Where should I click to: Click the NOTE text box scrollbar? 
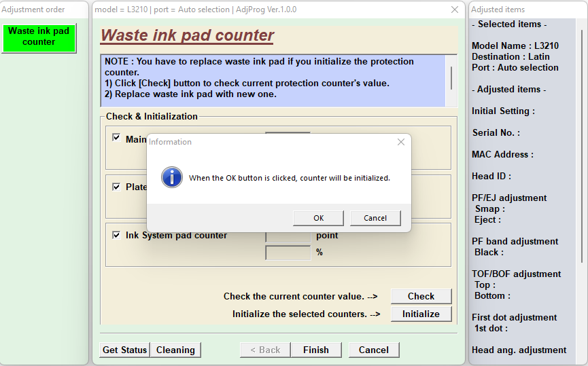coord(451,79)
